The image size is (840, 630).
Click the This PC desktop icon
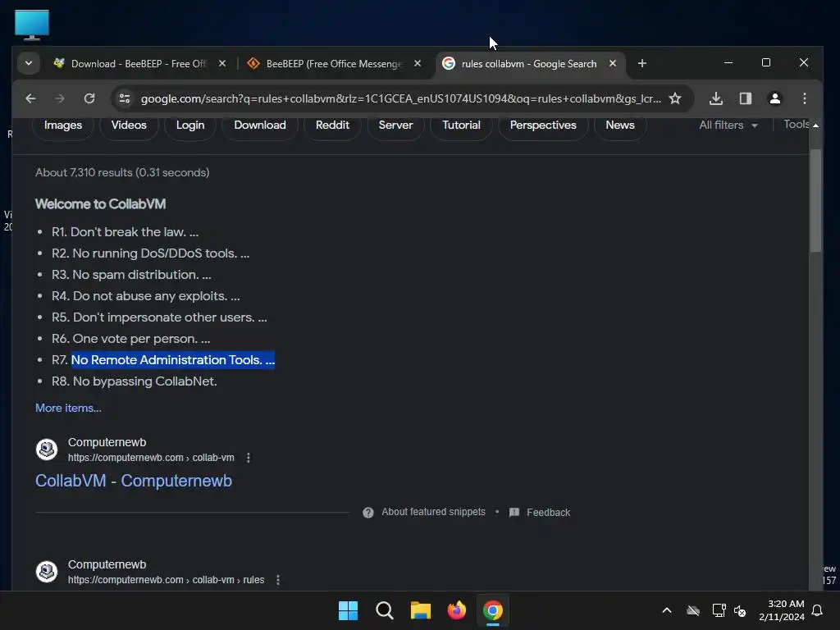click(32, 25)
